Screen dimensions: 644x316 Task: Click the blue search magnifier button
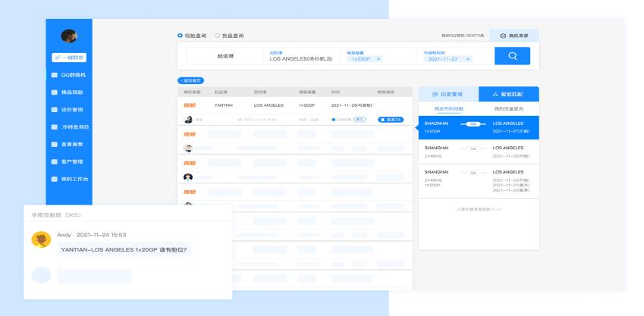coord(512,56)
